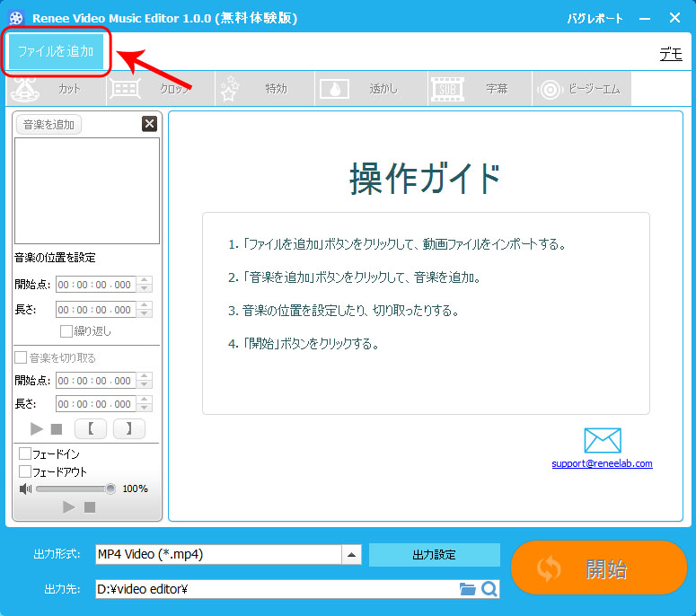Play the trimmed music preview
This screenshot has height=616, width=696.
click(x=37, y=428)
